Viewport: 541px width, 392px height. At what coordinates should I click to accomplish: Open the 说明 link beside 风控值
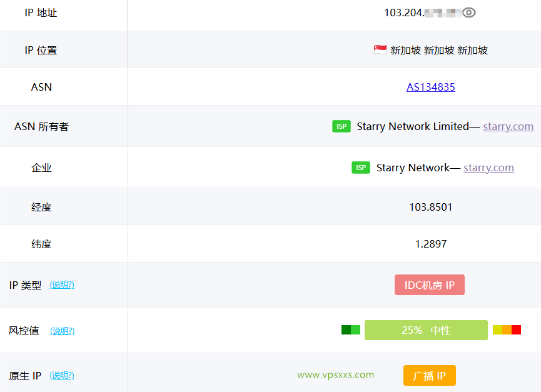63,331
